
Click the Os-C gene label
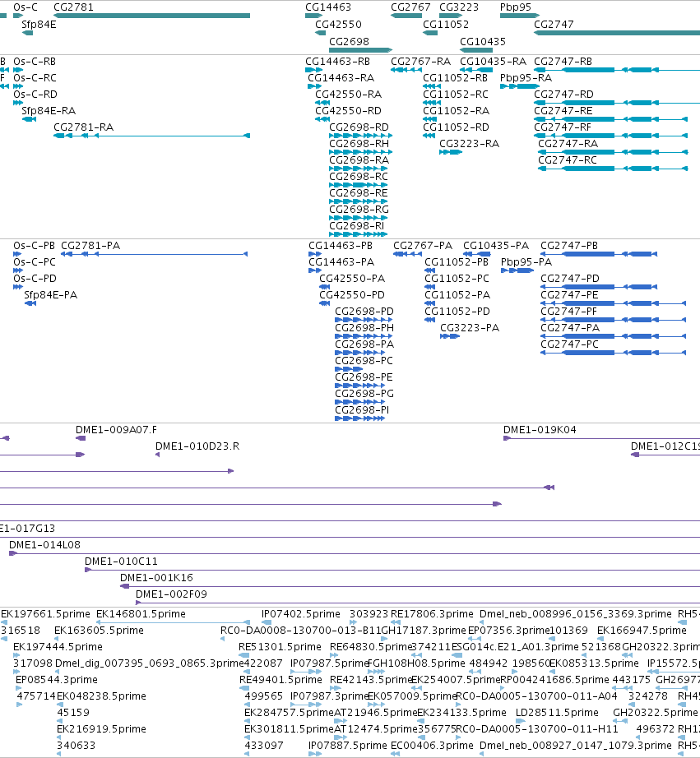click(x=25, y=7)
